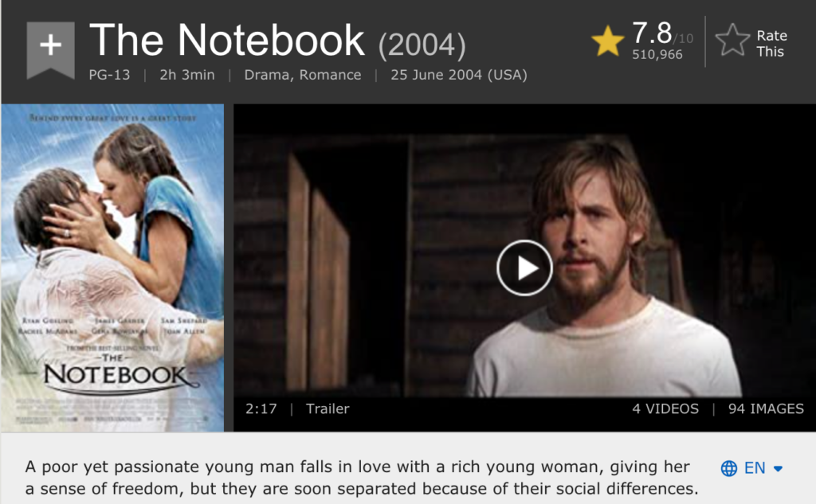
Task: Open The Notebook poster image
Action: coord(112,268)
